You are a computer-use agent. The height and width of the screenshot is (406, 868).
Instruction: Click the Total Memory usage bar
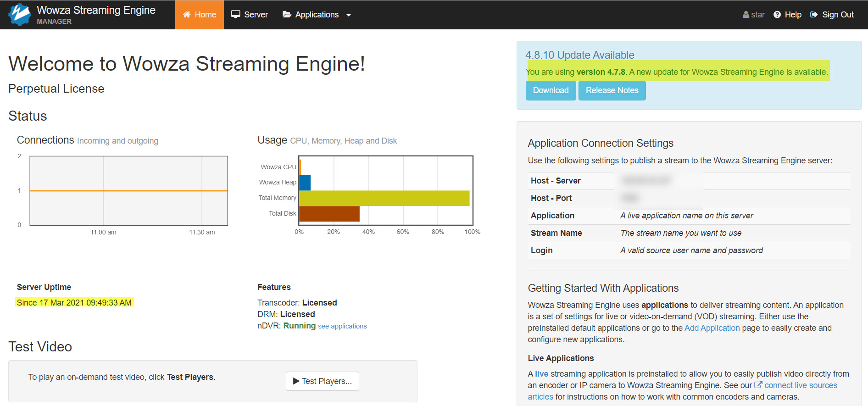coord(384,198)
